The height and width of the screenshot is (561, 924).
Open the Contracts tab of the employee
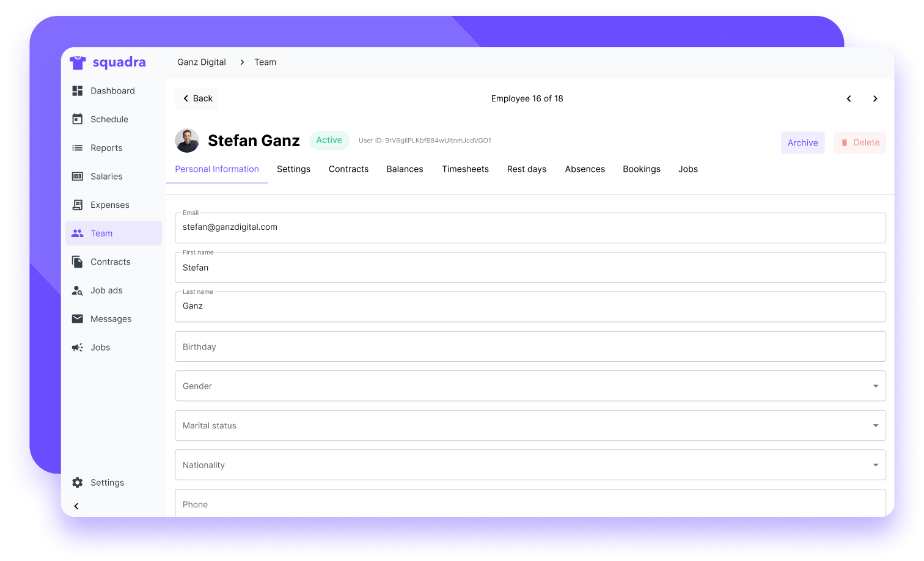(x=348, y=169)
